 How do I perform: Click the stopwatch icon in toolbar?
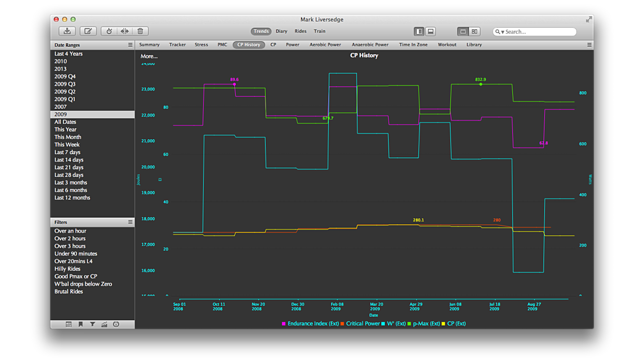(x=109, y=31)
